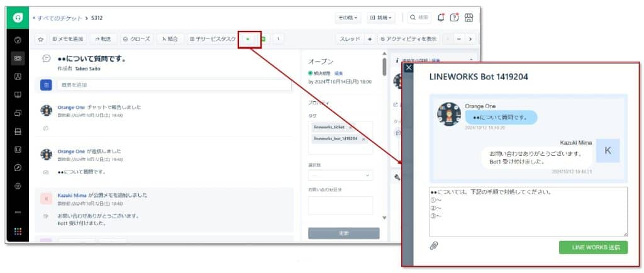644x273 pixels.
Task: Click the blue summary icon beside summary field
Action: point(46,85)
